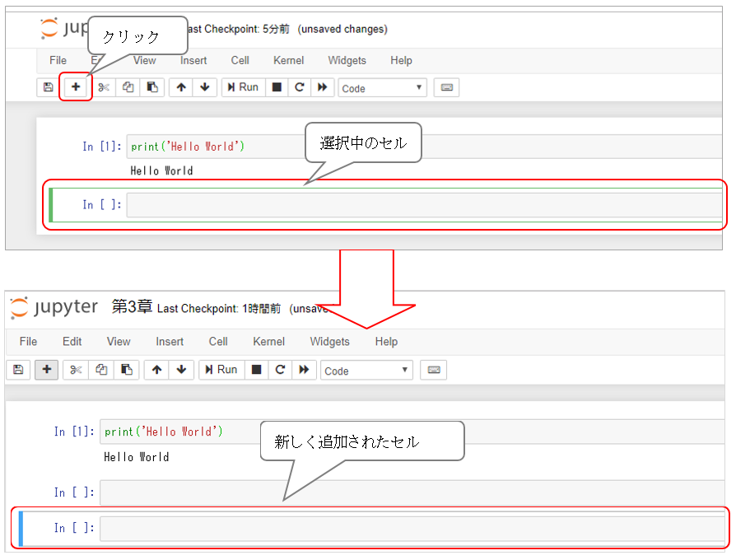Move cell up arrow in 第3章 toolbar
Image resolution: width=736 pixels, height=560 pixels.
pyautogui.click(x=156, y=370)
